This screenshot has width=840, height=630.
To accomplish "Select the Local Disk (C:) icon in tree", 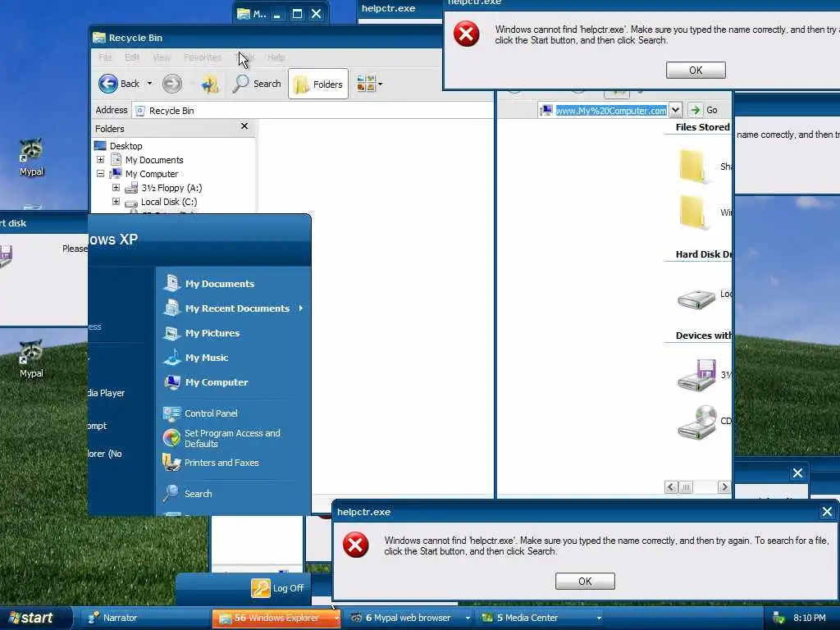I will (x=131, y=203).
